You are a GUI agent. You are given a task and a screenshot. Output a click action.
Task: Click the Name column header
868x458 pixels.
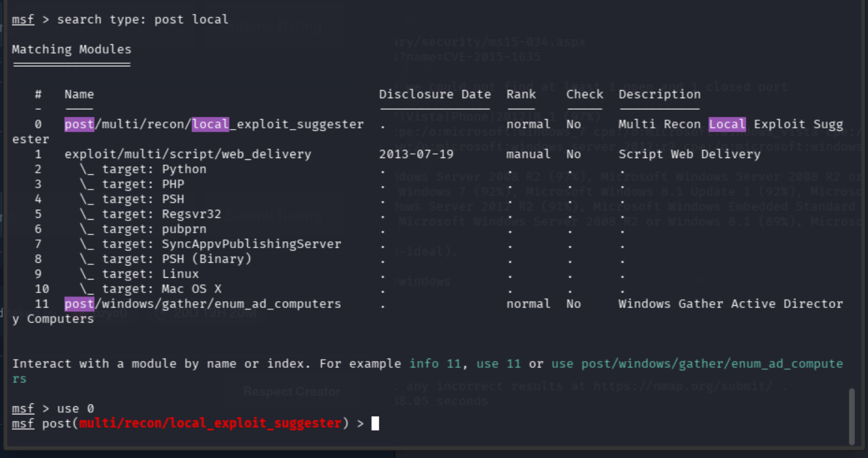pos(79,94)
